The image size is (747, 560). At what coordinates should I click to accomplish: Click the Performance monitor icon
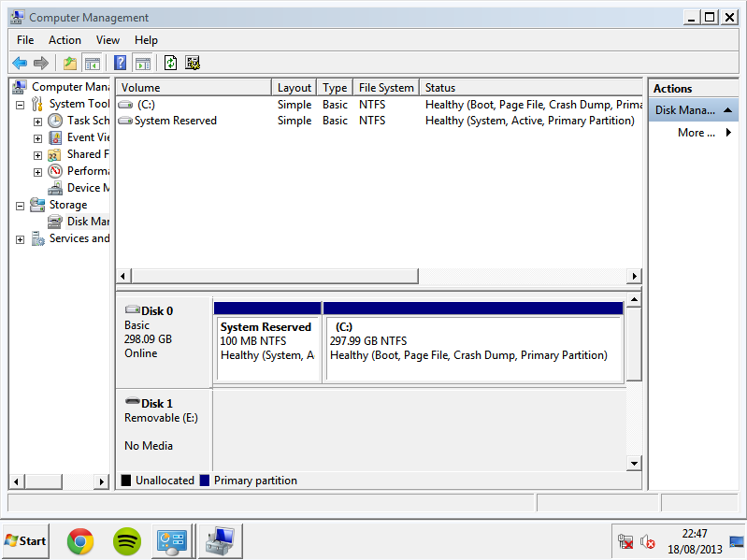pos(55,171)
